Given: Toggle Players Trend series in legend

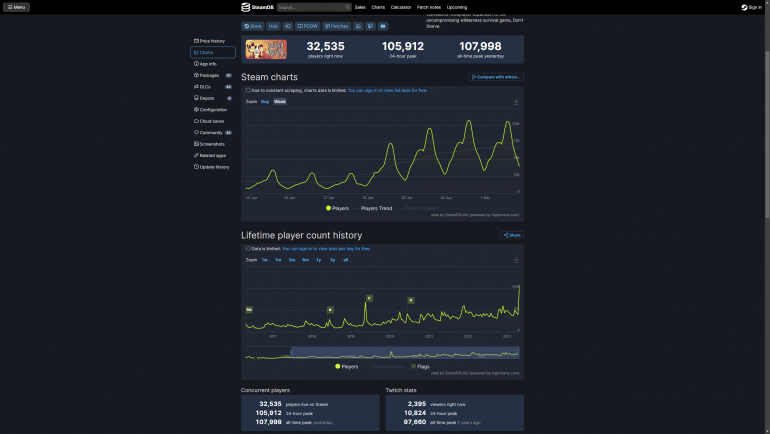Looking at the screenshot, I should [373, 208].
